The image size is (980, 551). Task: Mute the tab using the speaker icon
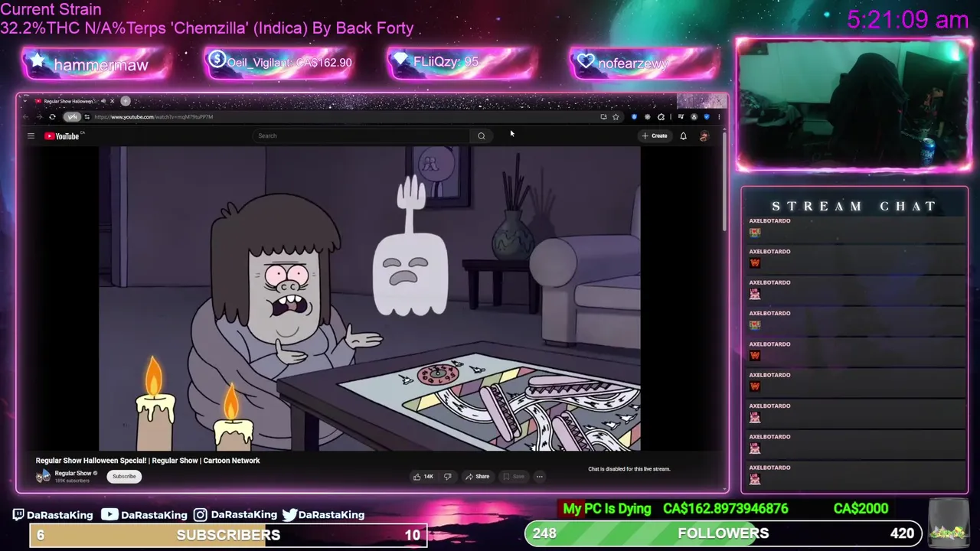coord(104,101)
